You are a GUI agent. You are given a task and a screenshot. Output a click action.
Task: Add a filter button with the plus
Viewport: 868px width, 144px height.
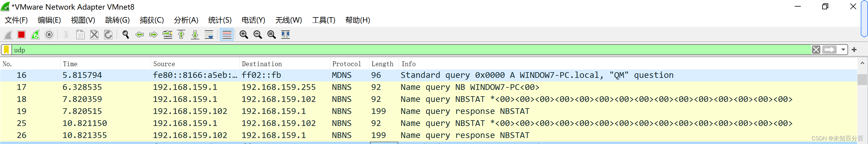(854, 50)
